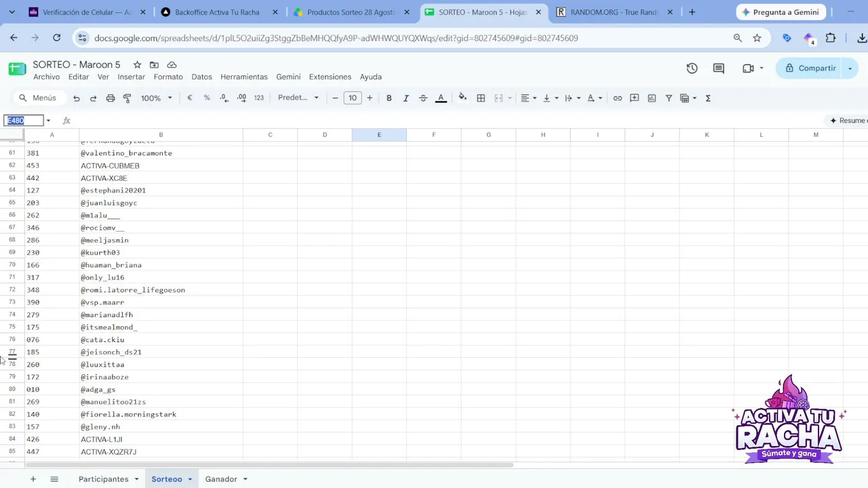The width and height of the screenshot is (868, 488).
Task: Open the Herramientas menu
Action: (244, 77)
